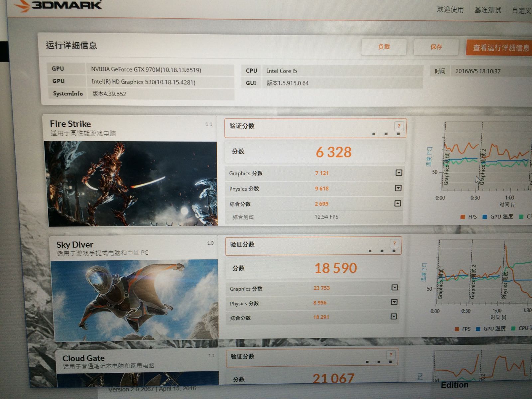Toggle GPU 温度 legend in Fire Strike chart
Viewport: 532px width, 399px height.
[498, 217]
